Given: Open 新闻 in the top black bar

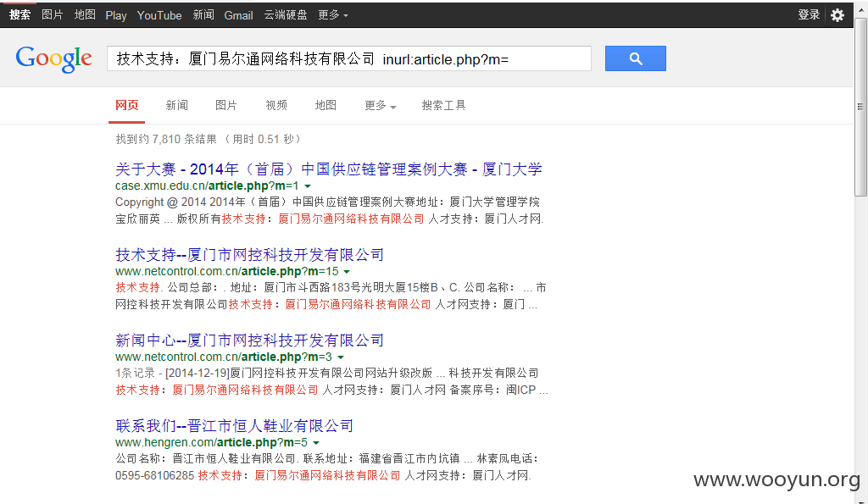Looking at the screenshot, I should 203,15.
